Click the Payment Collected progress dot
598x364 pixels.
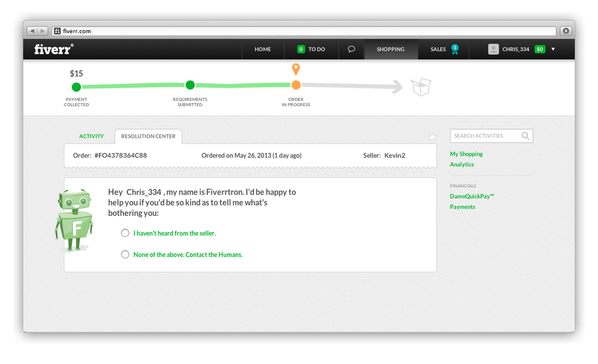click(77, 87)
